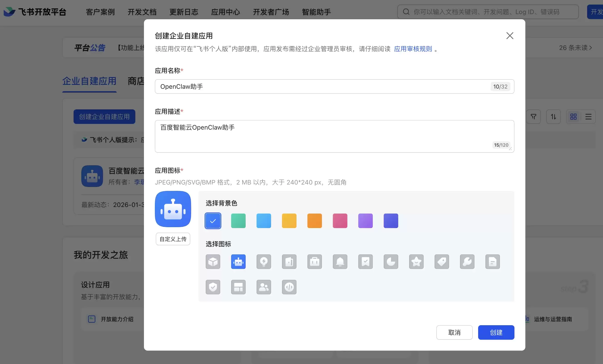Choose the orange background color swatch
The image size is (603, 364).
point(314,221)
